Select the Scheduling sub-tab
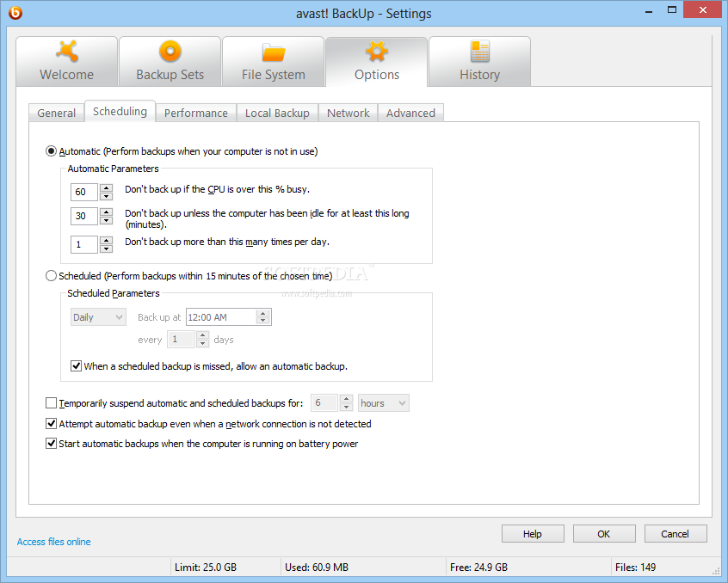Screen dimensions: 728x583 point(120,111)
